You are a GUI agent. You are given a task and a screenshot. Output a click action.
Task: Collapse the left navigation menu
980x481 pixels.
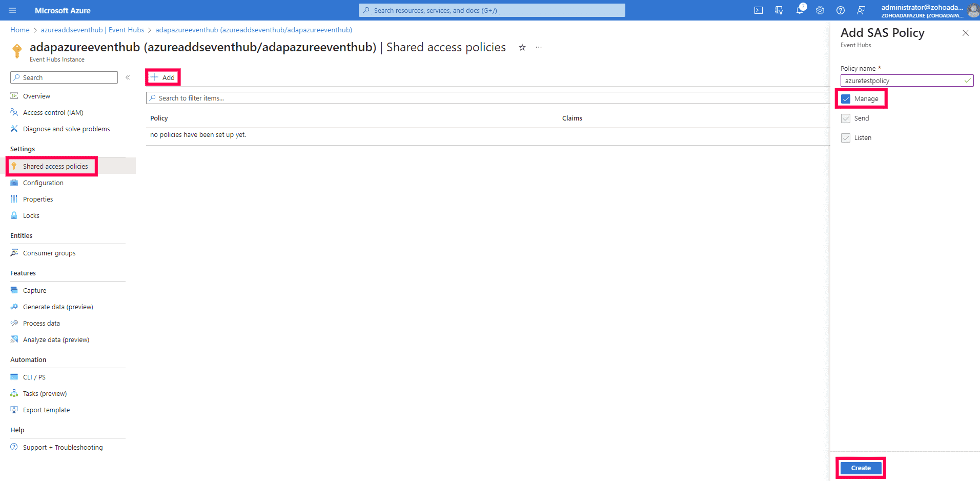[x=128, y=77]
